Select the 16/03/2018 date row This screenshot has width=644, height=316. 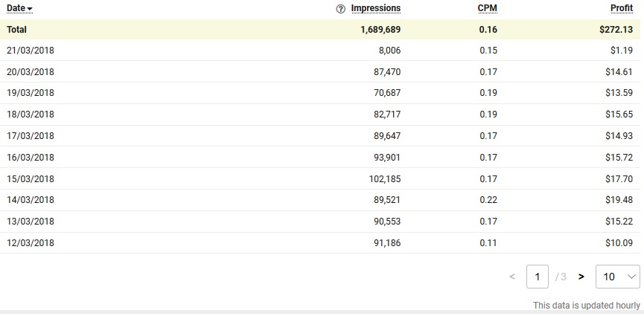(x=31, y=158)
